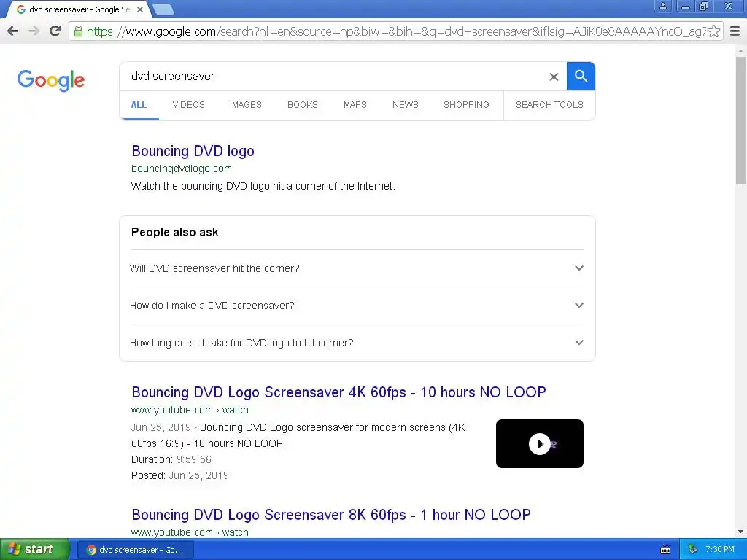Click the Google logo
This screenshot has height=560, width=747.
coord(51,80)
